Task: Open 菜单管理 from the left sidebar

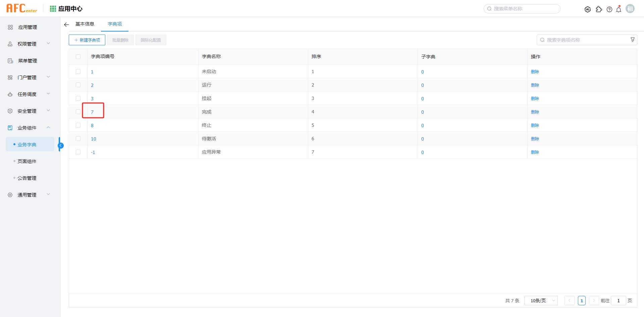Action: (x=27, y=61)
